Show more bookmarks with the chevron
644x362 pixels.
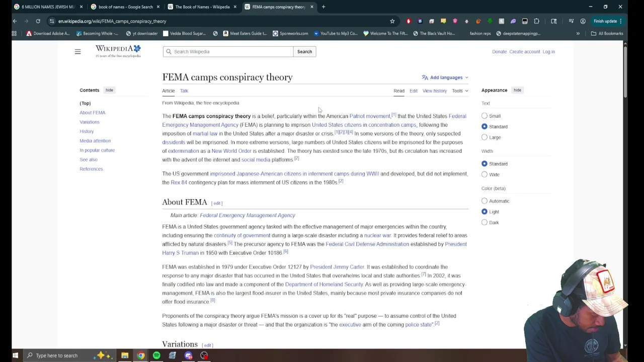[578, 34]
